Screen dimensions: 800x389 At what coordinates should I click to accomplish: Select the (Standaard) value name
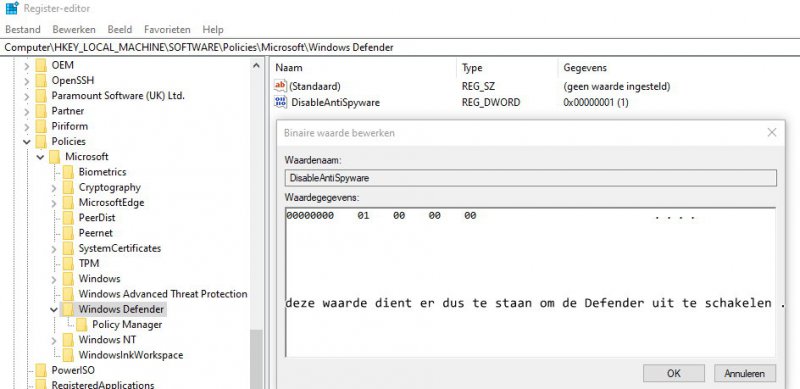coord(315,87)
